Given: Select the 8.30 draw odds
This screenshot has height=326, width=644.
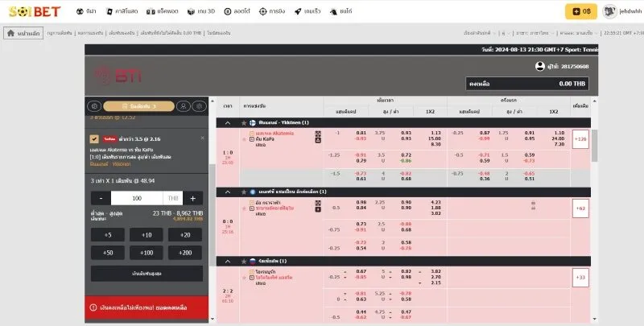Looking at the screenshot, I should (x=436, y=145).
